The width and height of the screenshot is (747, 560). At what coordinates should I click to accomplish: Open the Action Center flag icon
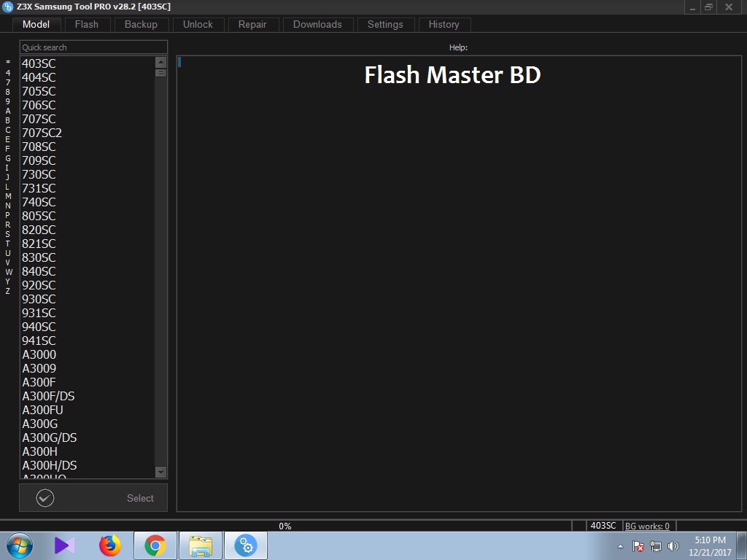[x=638, y=546]
